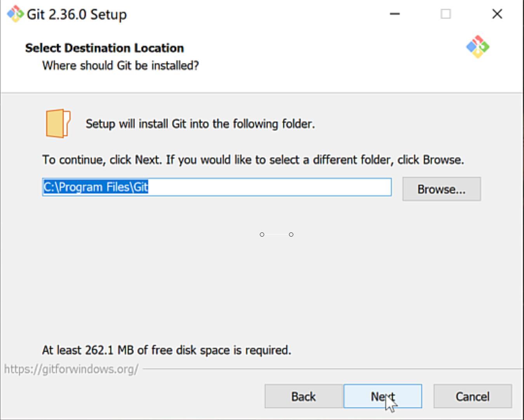Viewport: 524px width, 420px height.
Task: Click the Git icon in the title bar
Action: (16, 14)
